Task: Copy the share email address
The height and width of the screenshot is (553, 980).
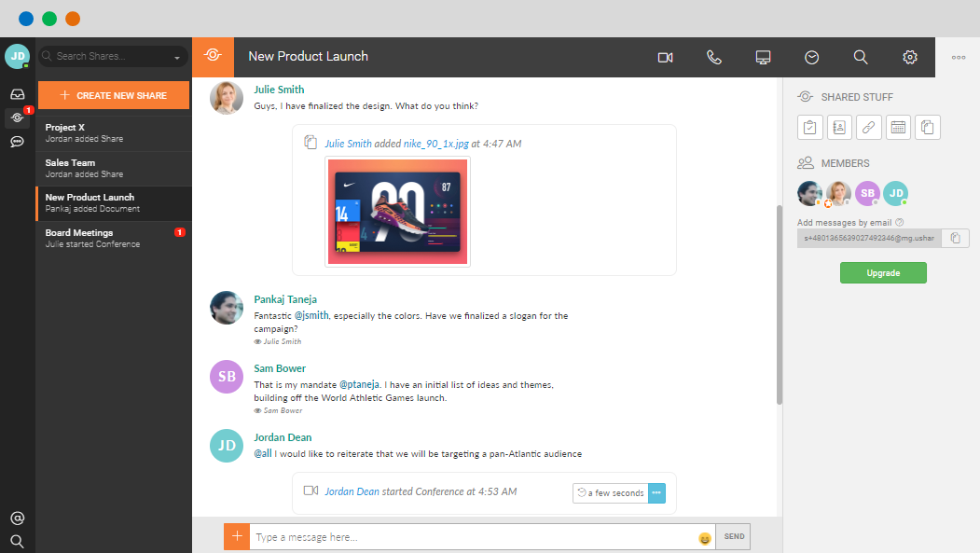Action: click(x=955, y=239)
